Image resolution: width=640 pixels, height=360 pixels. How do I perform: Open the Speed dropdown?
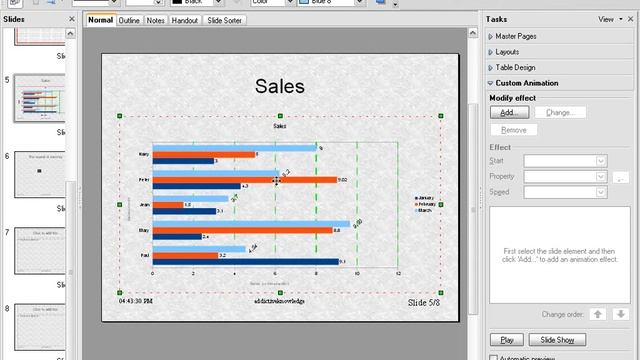pos(600,192)
